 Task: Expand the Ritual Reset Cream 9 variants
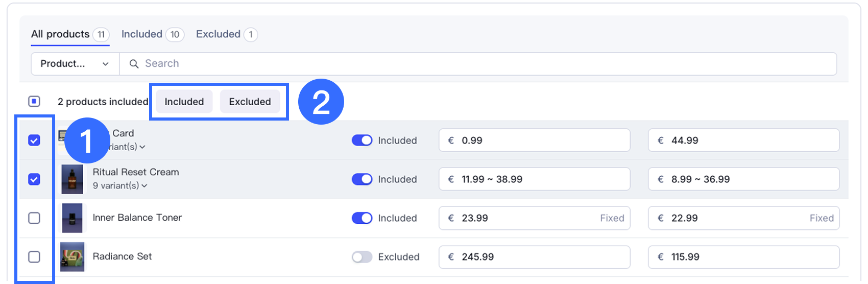click(144, 186)
